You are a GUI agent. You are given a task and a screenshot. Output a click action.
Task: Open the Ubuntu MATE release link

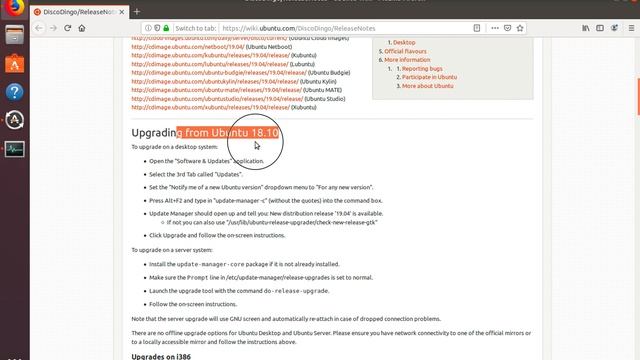coord(216,90)
